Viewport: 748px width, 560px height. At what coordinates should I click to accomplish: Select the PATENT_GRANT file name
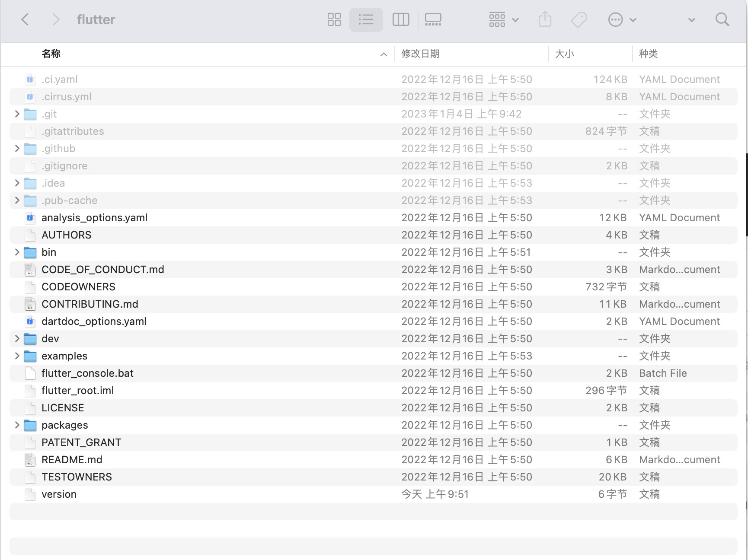coord(81,442)
